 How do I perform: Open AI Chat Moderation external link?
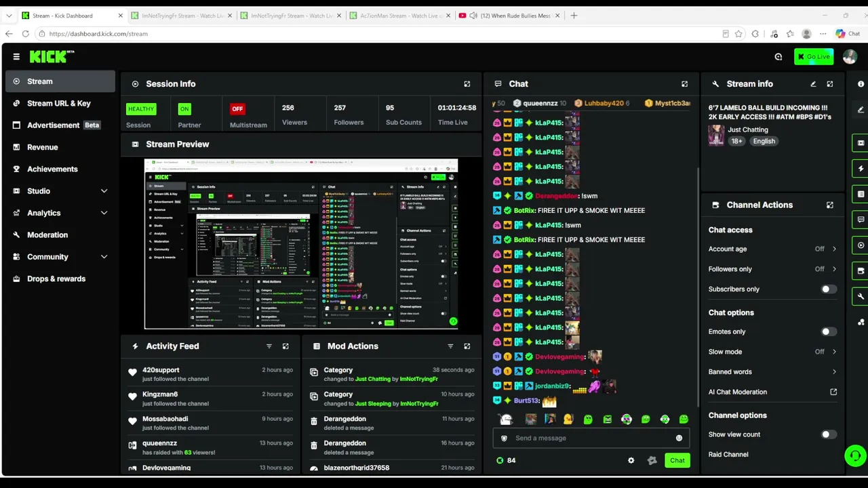click(833, 392)
